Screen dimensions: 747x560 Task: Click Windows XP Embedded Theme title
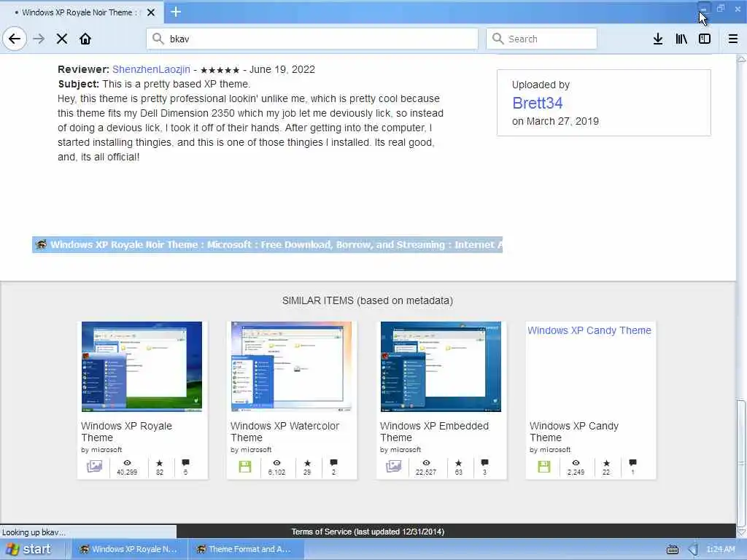tap(435, 432)
